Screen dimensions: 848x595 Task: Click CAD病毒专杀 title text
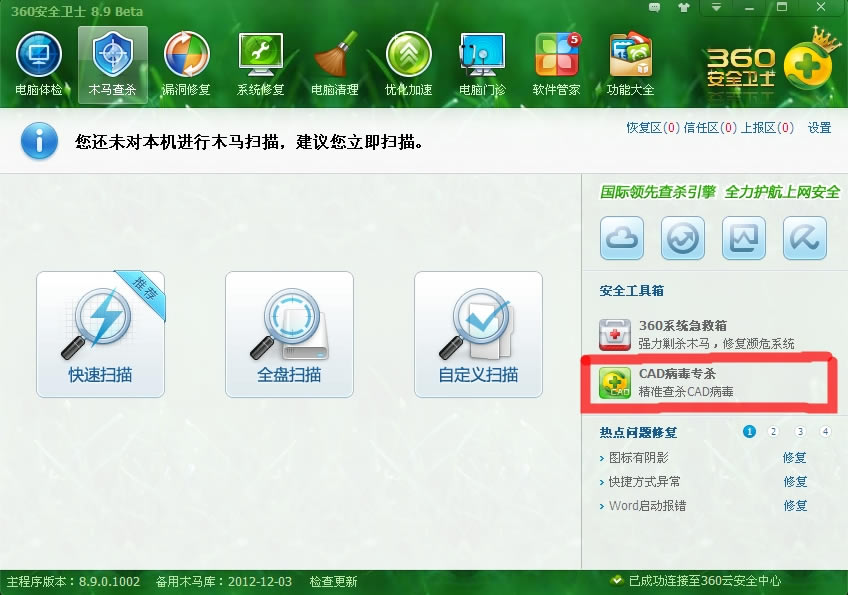[x=677, y=373]
